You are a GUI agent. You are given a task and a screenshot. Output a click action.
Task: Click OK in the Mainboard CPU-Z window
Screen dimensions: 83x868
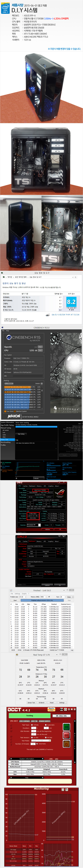60,585
